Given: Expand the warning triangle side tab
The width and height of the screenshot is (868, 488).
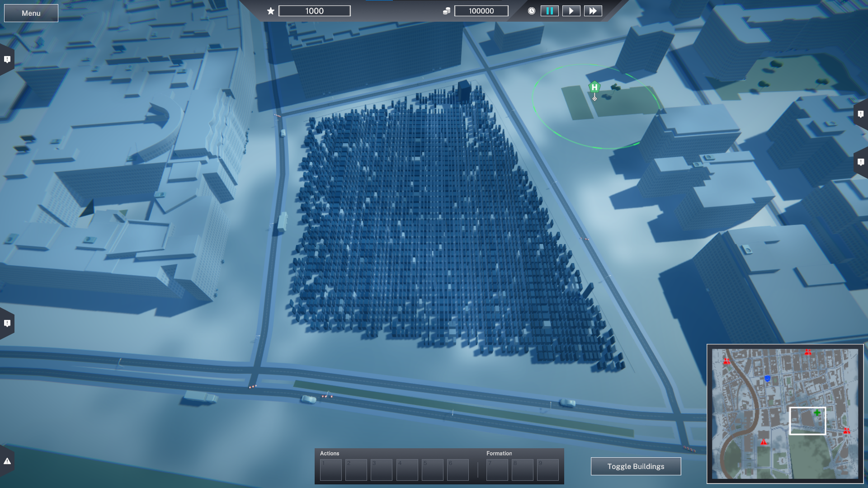Looking at the screenshot, I should click(x=7, y=461).
